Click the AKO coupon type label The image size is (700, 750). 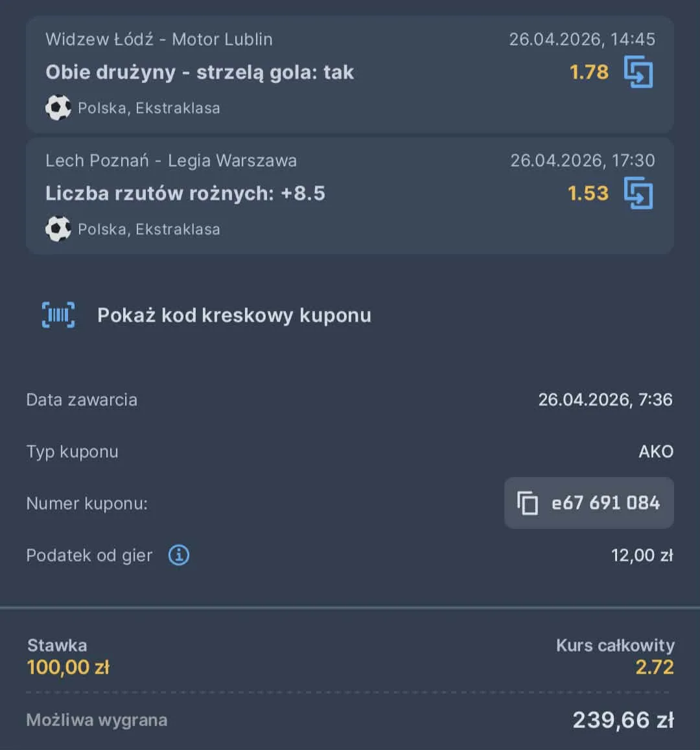657,452
